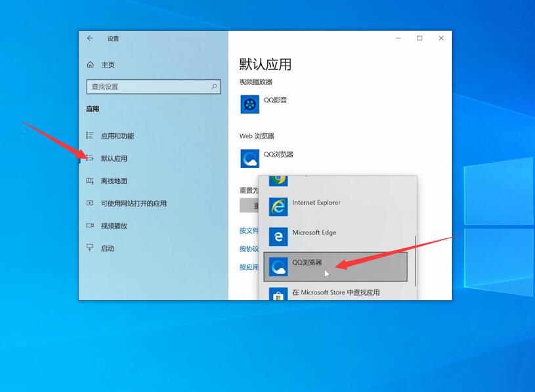Open 可使用网站打开的应用 page
Viewport: 535px width, 392px height.
coord(134,204)
